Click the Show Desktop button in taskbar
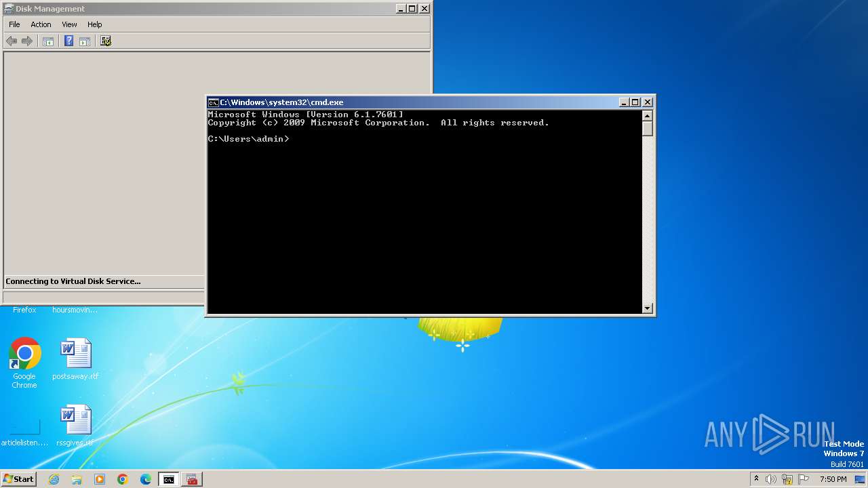 pos(861,479)
